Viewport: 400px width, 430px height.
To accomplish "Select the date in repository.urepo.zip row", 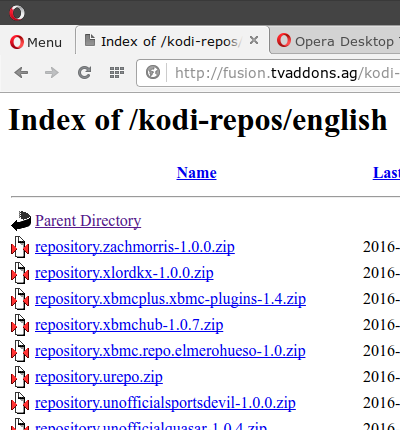I will coord(381,377).
